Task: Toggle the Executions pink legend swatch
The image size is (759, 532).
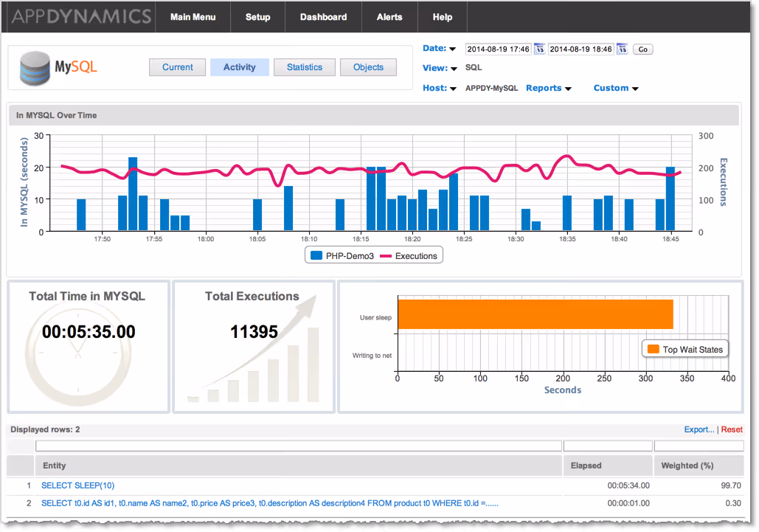Action: pyautogui.click(x=386, y=256)
